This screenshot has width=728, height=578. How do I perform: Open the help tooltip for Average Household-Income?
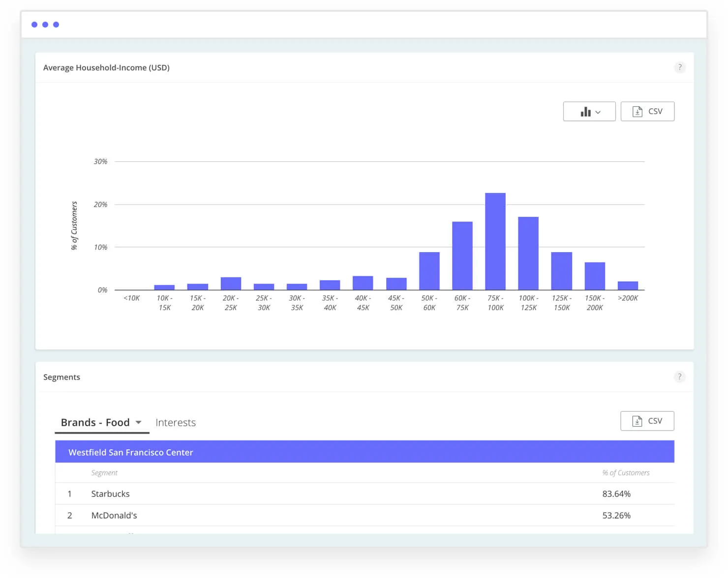[680, 67]
